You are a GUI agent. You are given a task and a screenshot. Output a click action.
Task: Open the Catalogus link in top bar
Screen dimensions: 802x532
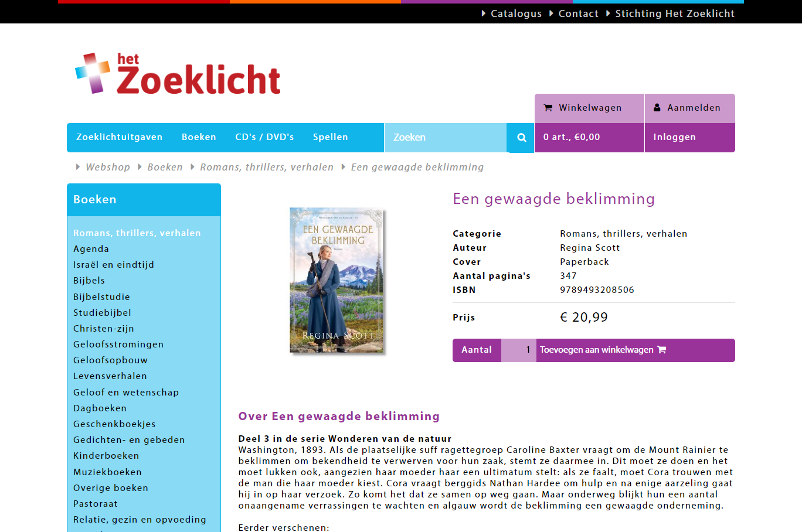point(516,13)
